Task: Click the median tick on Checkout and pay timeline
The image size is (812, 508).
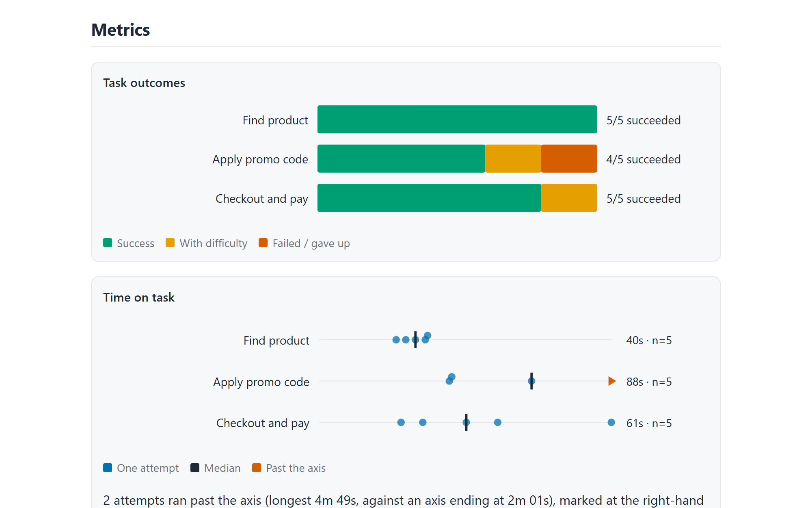Action: pyautogui.click(x=466, y=423)
